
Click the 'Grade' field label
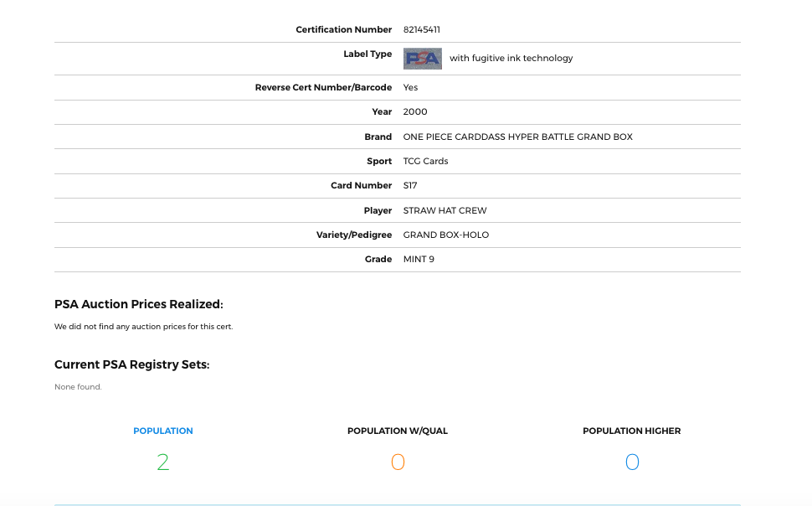(378, 259)
